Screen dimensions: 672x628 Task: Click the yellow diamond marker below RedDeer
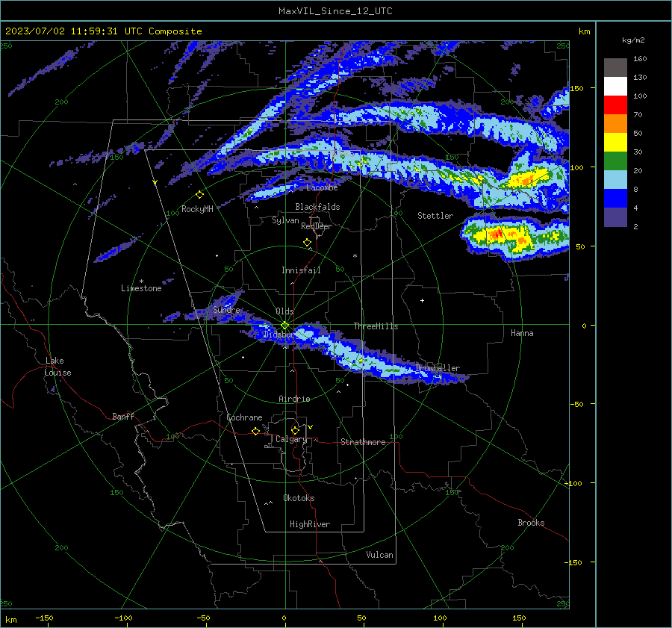(x=308, y=243)
